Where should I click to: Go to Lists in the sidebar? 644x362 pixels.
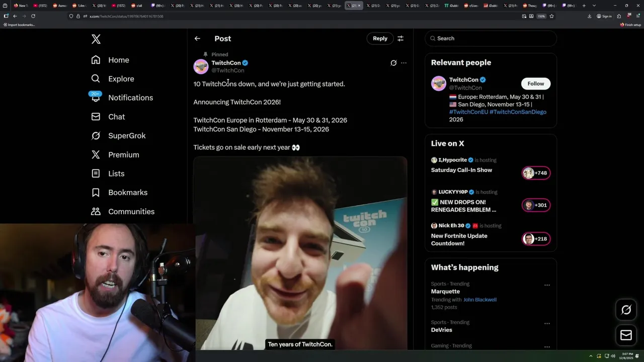coord(108,173)
